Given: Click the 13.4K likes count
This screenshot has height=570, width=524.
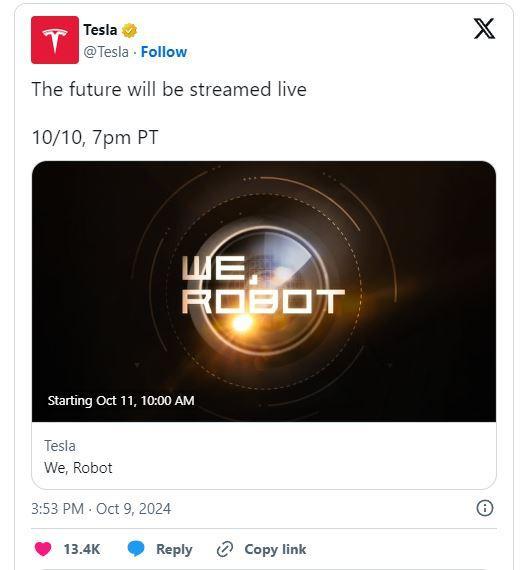Looking at the screenshot, I should point(82,549).
